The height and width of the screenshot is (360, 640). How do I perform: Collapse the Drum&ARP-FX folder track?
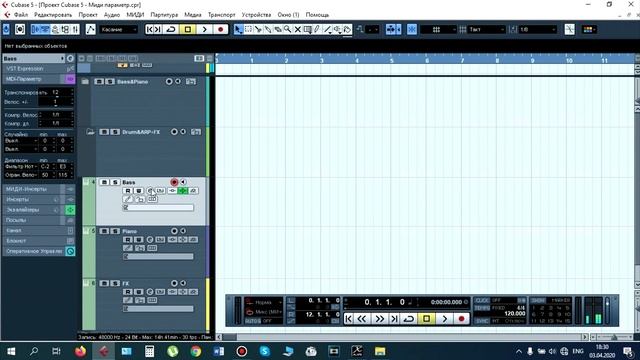pyautogui.click(x=90, y=132)
